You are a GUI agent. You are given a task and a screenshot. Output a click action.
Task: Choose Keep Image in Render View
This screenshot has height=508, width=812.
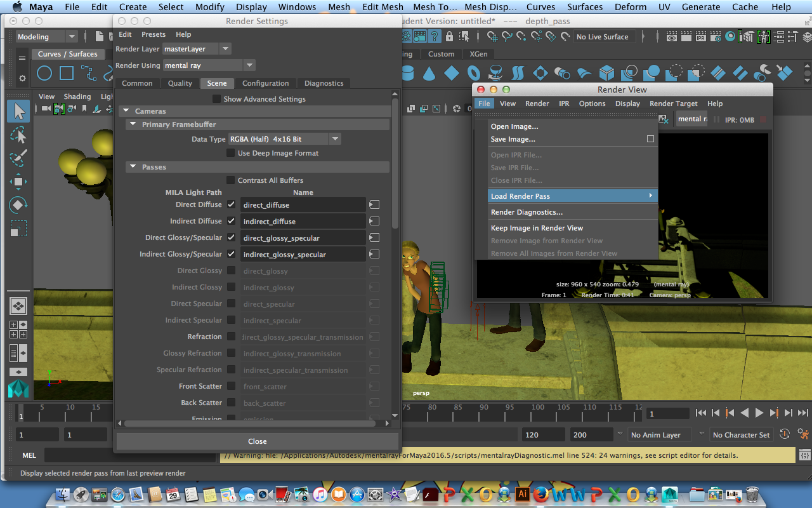(x=537, y=228)
